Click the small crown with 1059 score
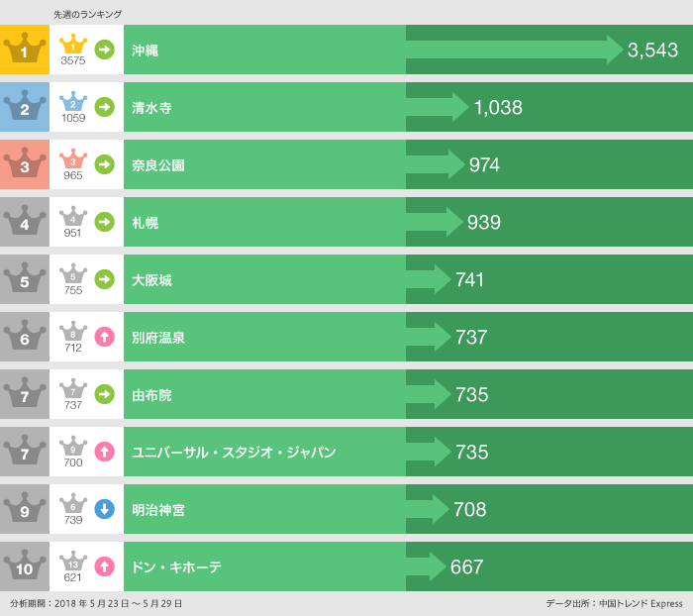Viewport: 693px width, 616px height. click(x=73, y=103)
